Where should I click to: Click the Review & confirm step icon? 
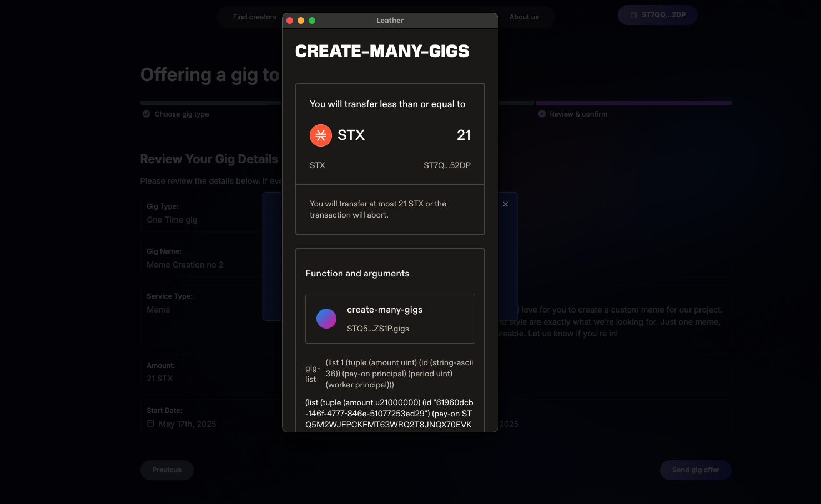[x=542, y=114]
